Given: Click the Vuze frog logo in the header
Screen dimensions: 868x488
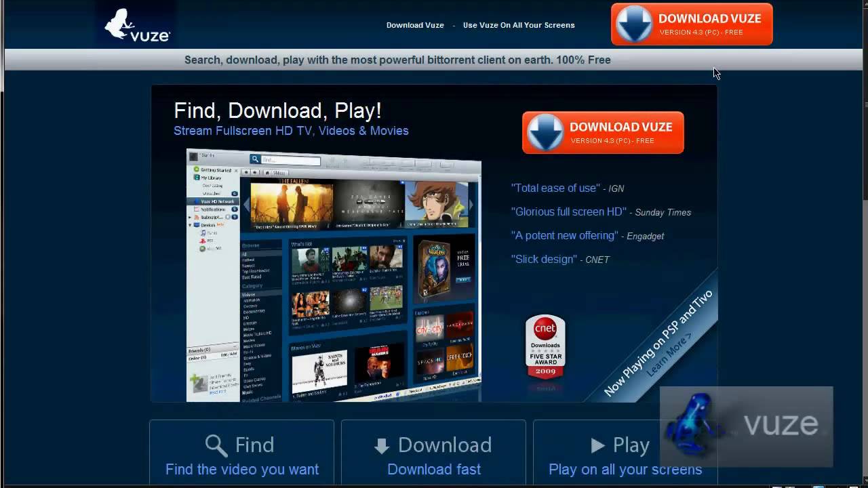Looking at the screenshot, I should pos(137,25).
